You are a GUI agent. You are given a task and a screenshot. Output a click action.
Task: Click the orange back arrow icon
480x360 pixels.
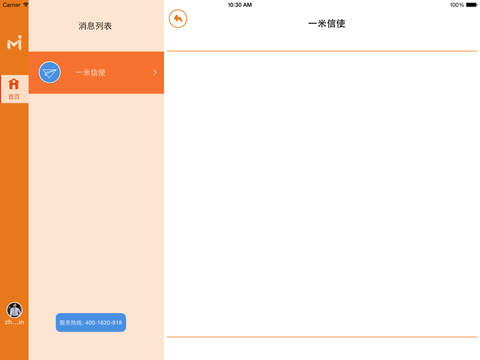click(x=178, y=19)
